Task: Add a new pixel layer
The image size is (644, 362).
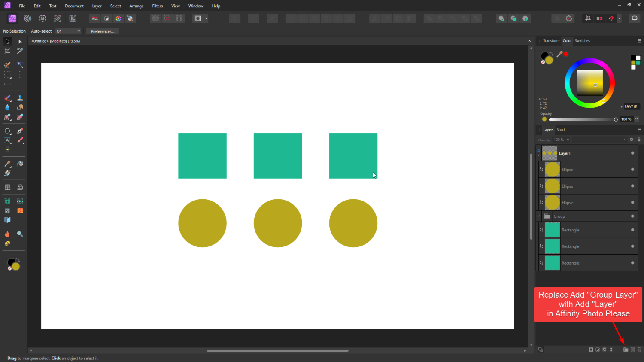Action: [632, 350]
